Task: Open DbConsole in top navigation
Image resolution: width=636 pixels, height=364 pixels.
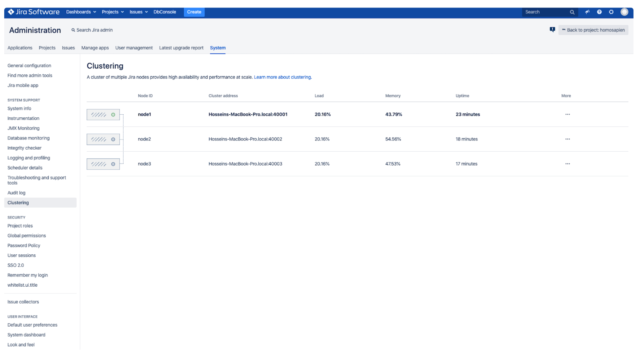Action: coord(165,12)
